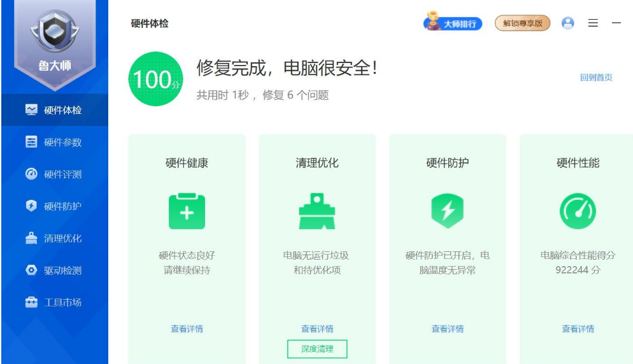Click the 硬件性能 gauge icon
This screenshot has width=633, height=364.
tap(578, 211)
